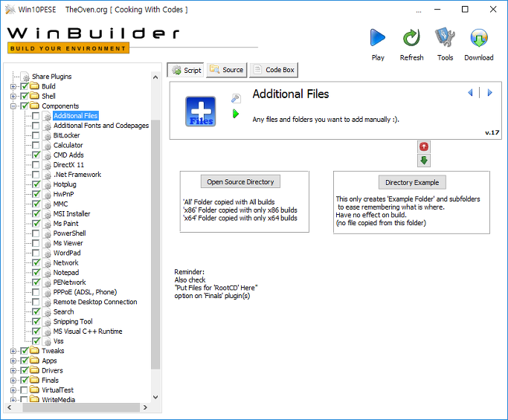Click the WinBuilder title bar app icon
The width and height of the screenshot is (508, 420).
10,10
